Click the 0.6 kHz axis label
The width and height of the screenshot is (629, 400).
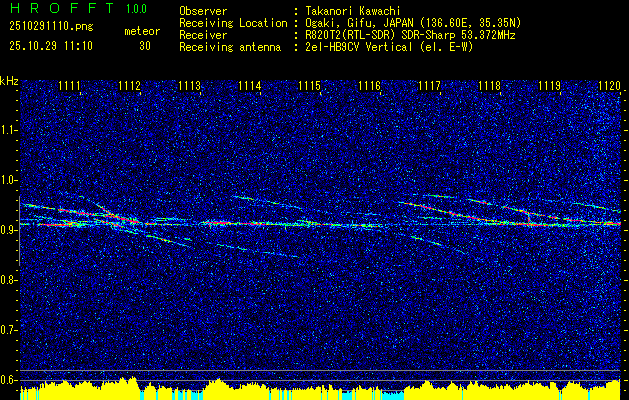click(9, 380)
